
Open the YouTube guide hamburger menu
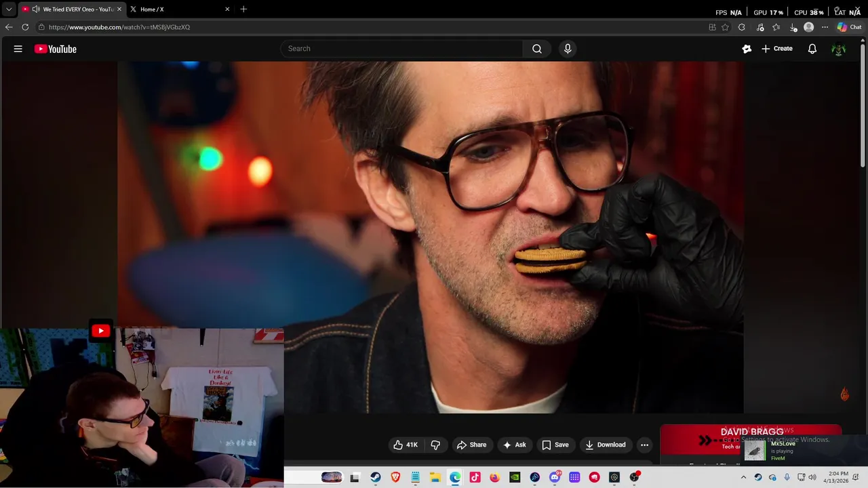tap(18, 49)
